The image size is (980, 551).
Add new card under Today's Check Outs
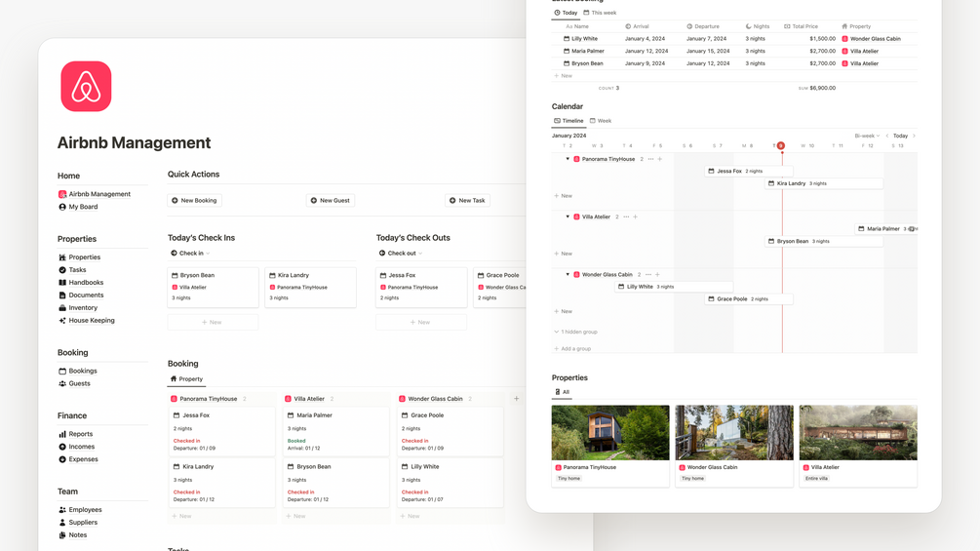420,323
